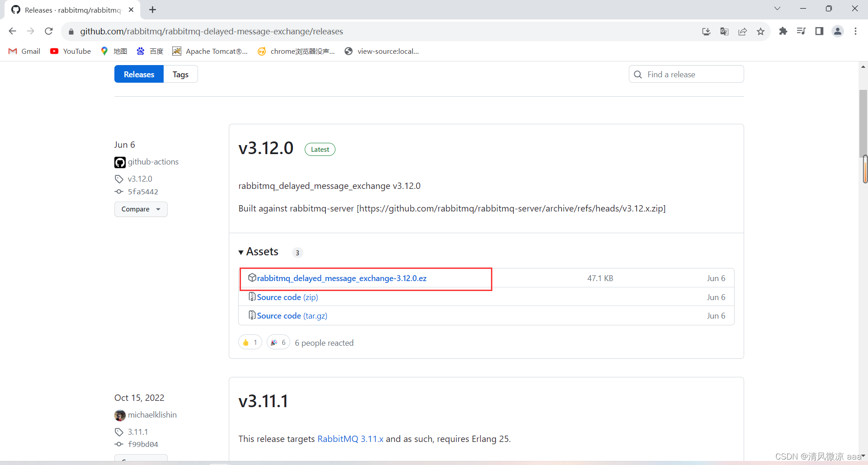Open the 百度 bookmark

[x=150, y=51]
